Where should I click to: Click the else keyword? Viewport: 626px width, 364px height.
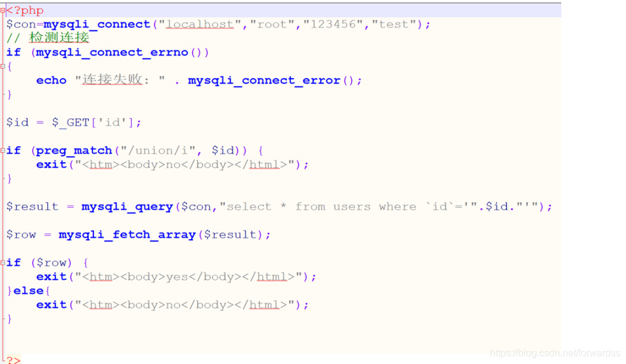[x=28, y=291]
